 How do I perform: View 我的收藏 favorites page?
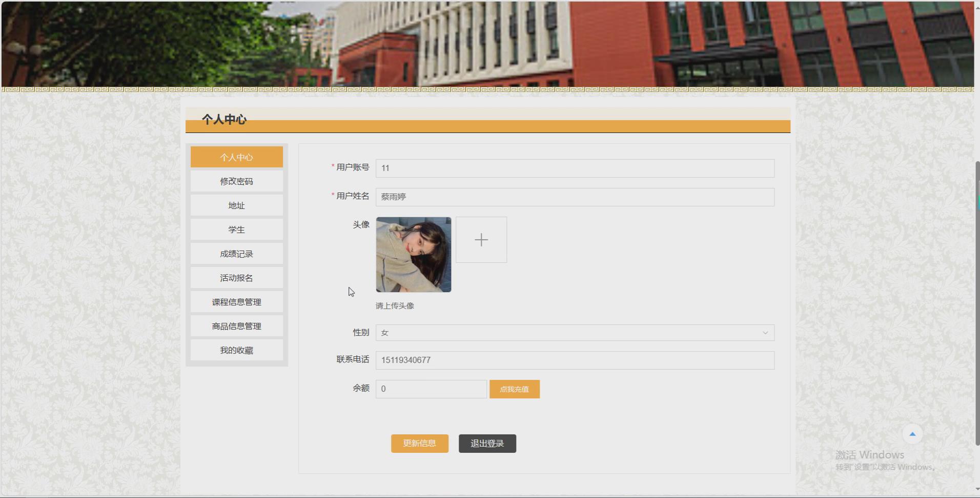click(236, 350)
